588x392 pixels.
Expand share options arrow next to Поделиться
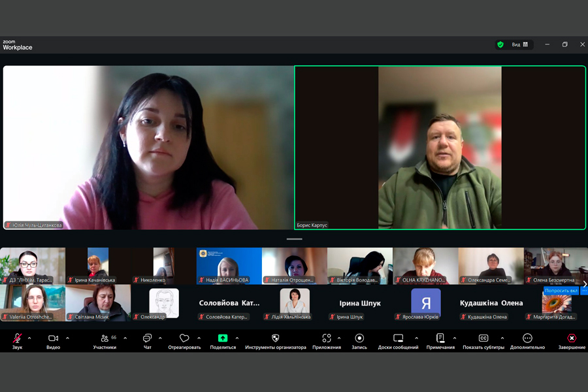coord(237,338)
